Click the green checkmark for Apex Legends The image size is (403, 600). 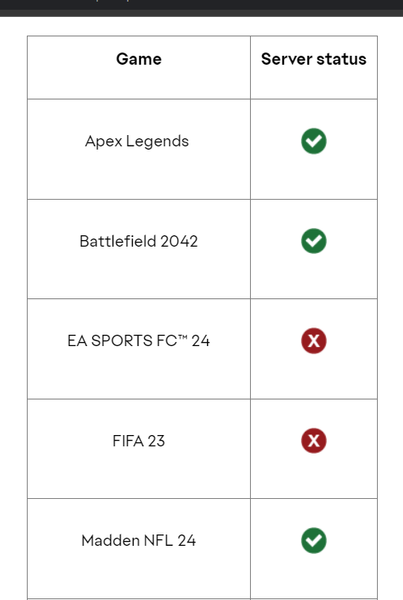(313, 141)
